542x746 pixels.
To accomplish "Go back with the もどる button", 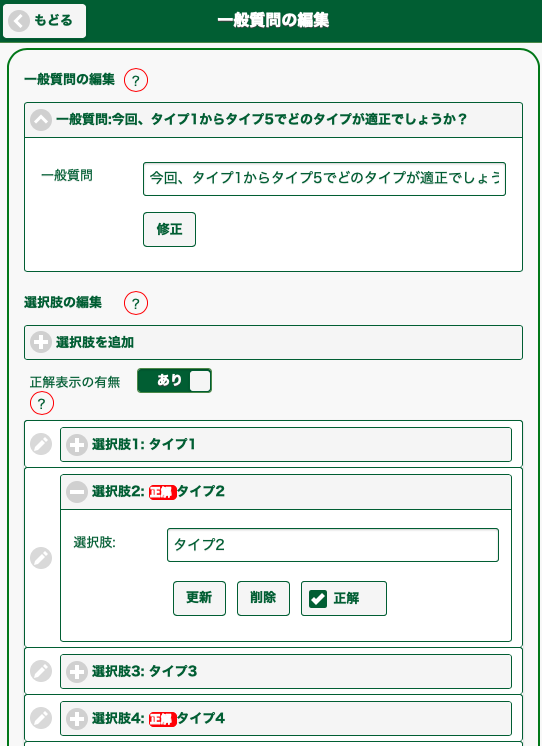I will (44, 21).
